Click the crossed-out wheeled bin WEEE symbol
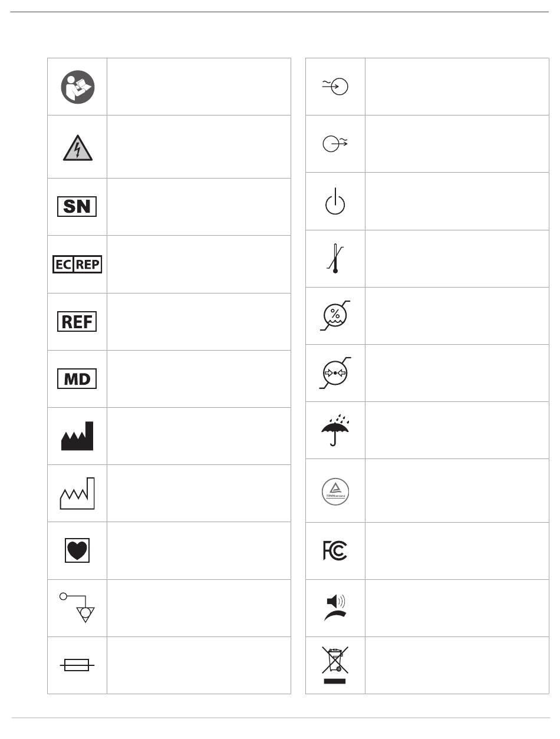Image resolution: width=560 pixels, height=739 pixels. pyautogui.click(x=335, y=665)
